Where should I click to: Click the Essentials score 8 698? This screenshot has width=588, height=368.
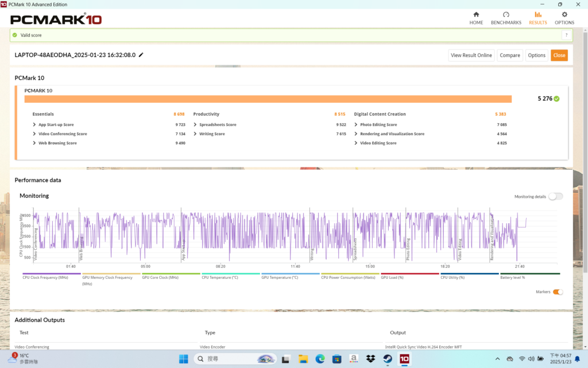tap(179, 114)
